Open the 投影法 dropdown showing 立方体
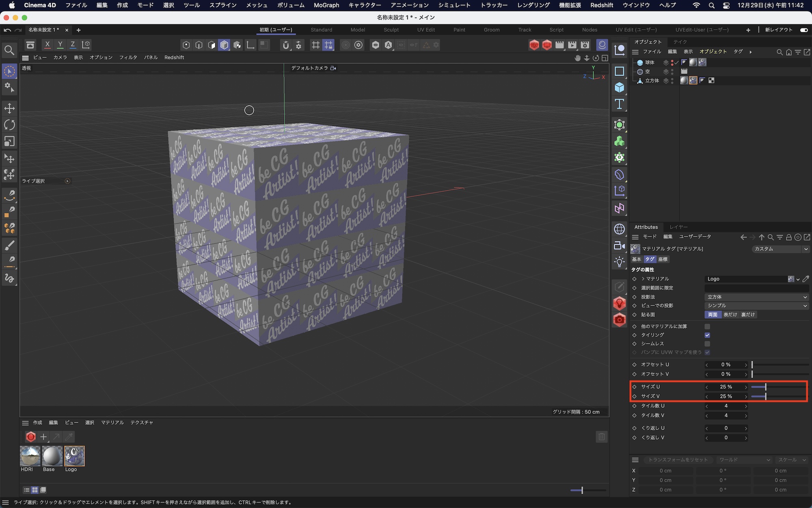Screen dimensions: 812x508 click(756, 297)
